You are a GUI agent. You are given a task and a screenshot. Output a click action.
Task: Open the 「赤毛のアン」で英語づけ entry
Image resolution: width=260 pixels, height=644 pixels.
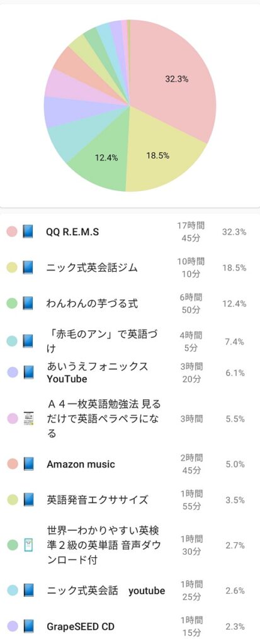tap(130, 341)
